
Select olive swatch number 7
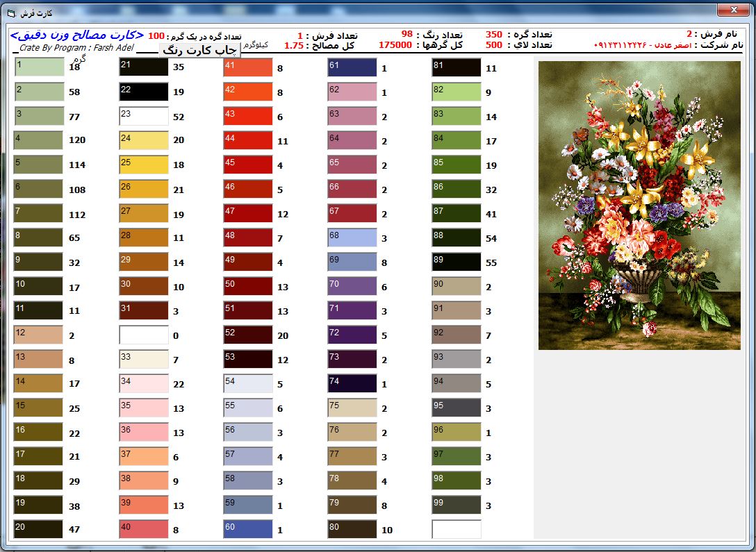click(39, 213)
